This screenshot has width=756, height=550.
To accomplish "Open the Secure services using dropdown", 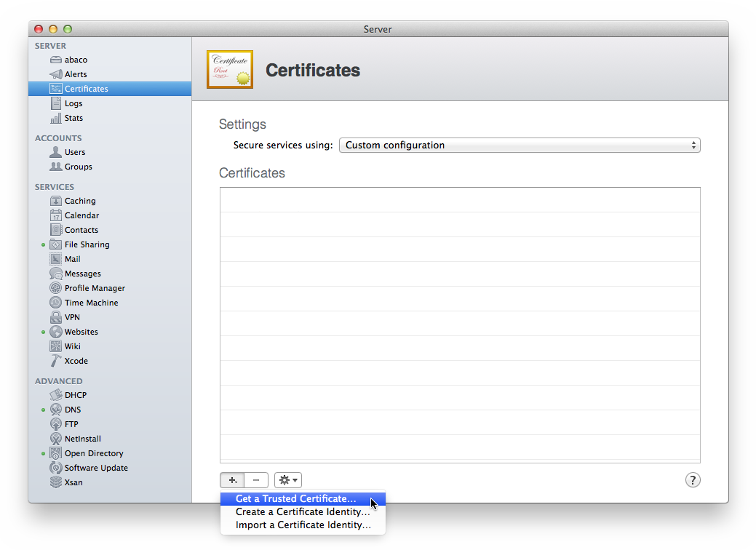I will click(520, 145).
